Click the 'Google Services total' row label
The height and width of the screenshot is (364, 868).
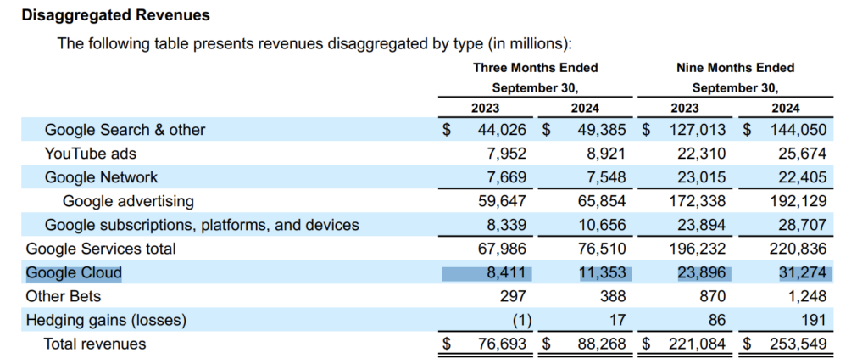[101, 249]
